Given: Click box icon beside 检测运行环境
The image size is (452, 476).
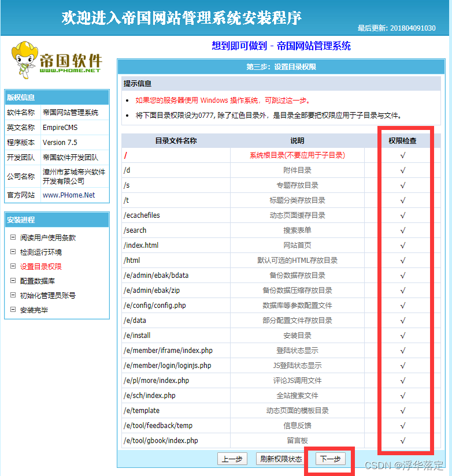Looking at the screenshot, I should click(x=13, y=252).
